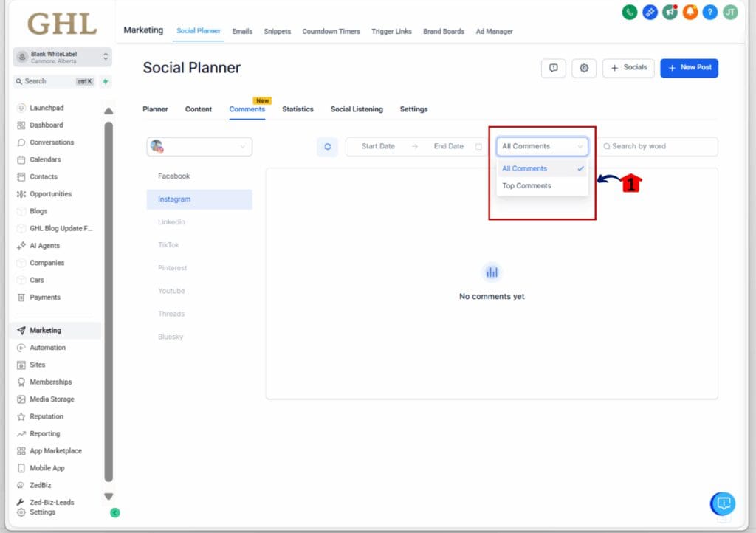Click the Search by word field

click(659, 146)
